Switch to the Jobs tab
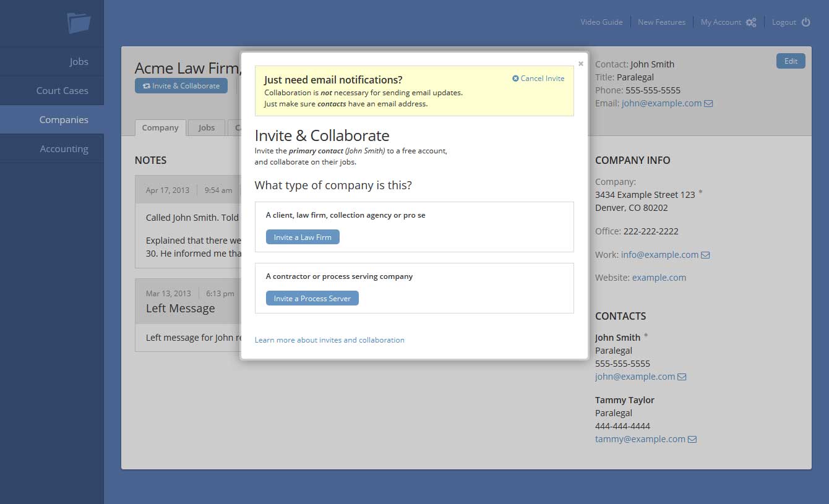Screen dimensions: 829x504 [x=207, y=128]
